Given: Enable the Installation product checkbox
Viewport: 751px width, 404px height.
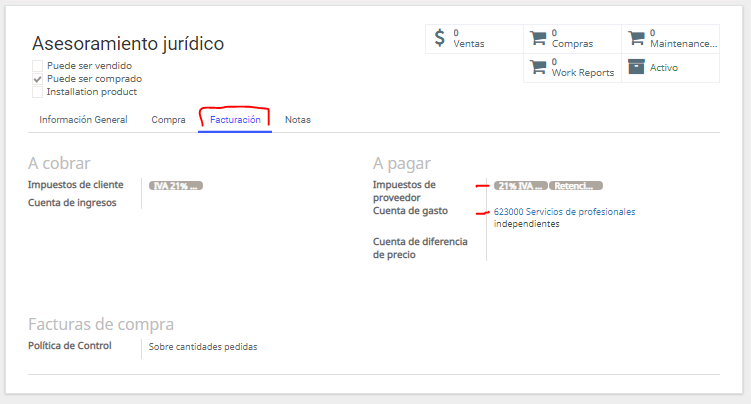Looking at the screenshot, I should (x=37, y=92).
